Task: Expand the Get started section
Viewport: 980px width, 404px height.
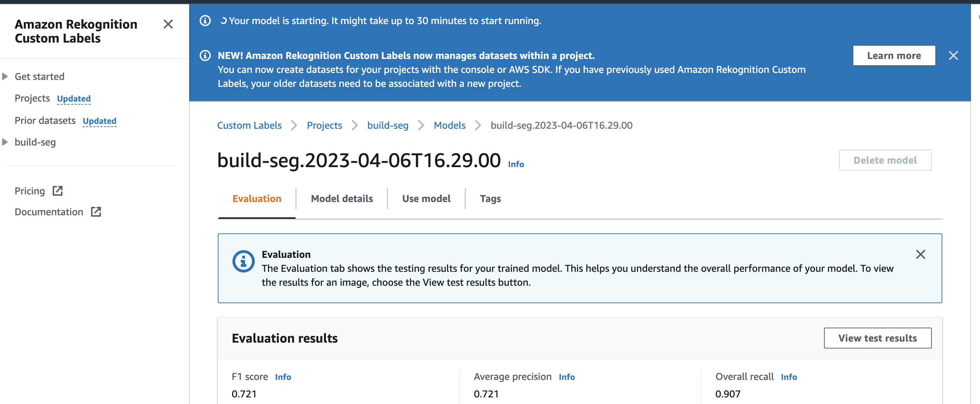Action: pos(5,76)
